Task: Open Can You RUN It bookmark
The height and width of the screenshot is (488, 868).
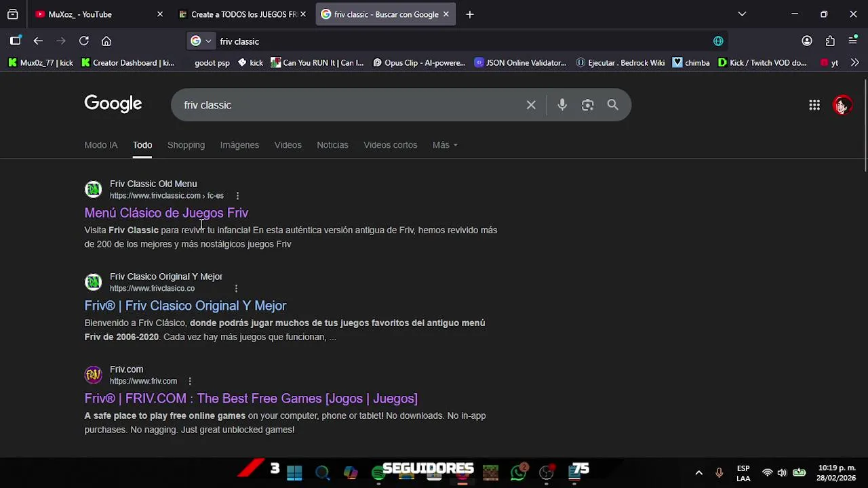Action: click(x=317, y=62)
